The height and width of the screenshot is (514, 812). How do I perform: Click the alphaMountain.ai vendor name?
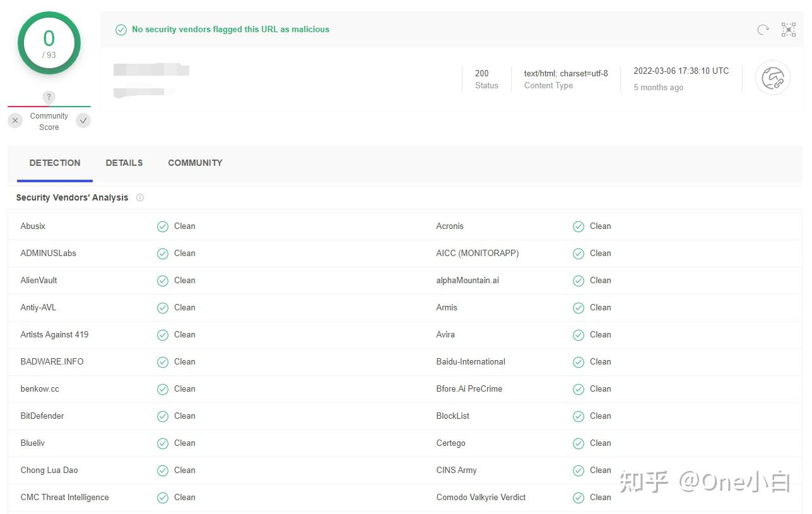468,280
